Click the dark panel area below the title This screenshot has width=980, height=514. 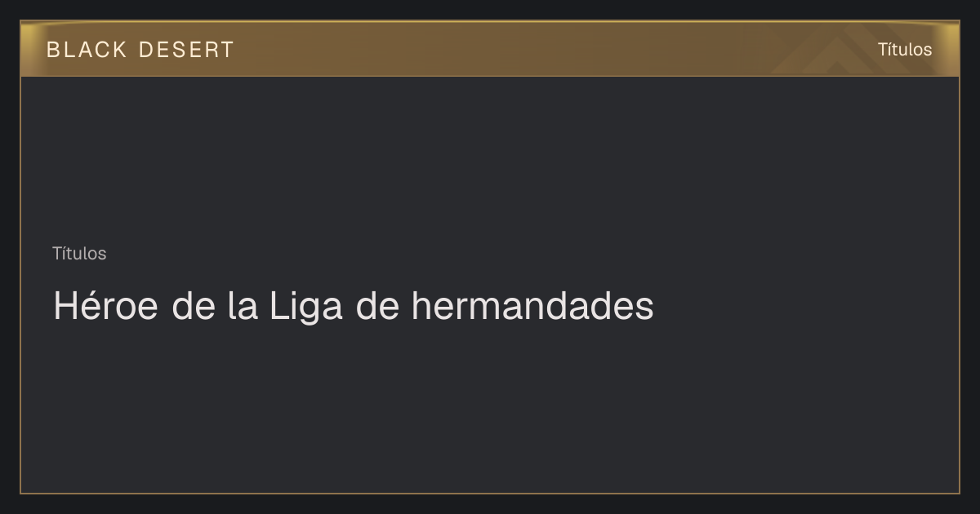pyautogui.click(x=490, y=408)
